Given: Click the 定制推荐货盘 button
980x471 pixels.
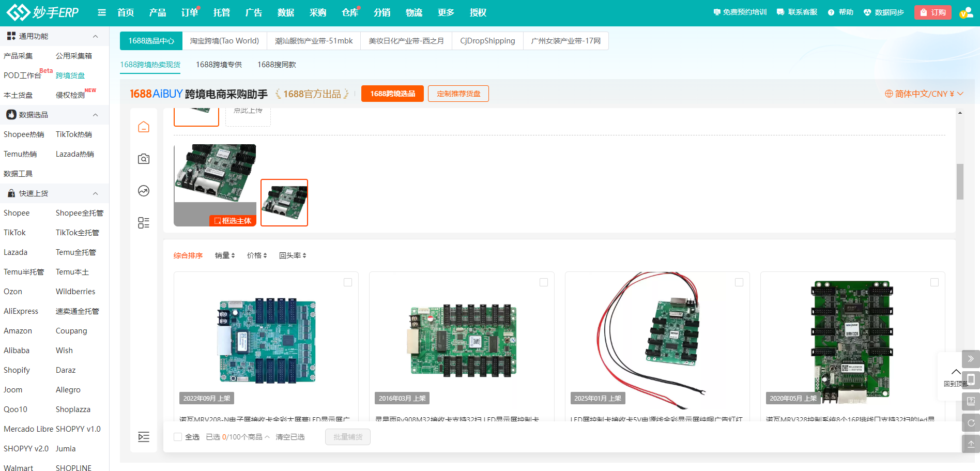Looking at the screenshot, I should coord(458,94).
